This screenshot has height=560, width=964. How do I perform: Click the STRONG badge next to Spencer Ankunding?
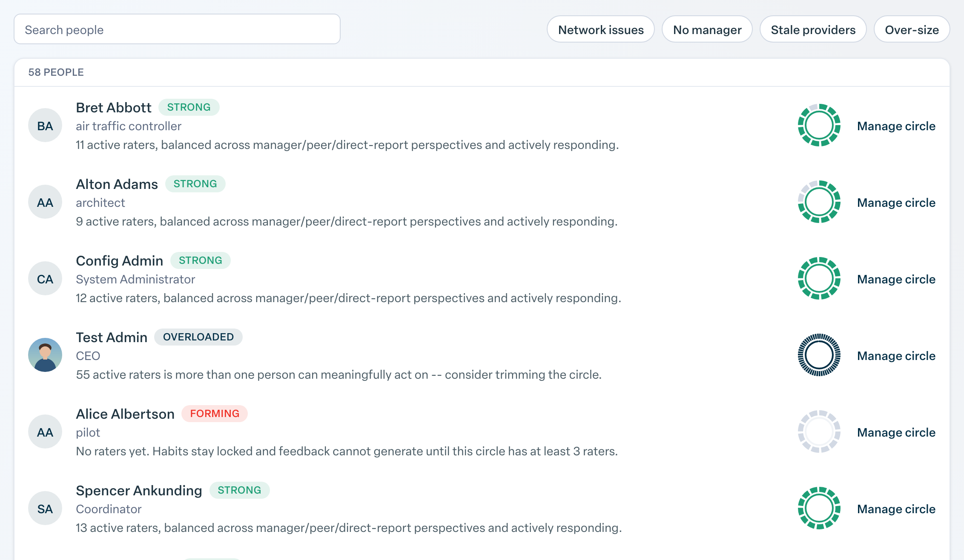(239, 490)
